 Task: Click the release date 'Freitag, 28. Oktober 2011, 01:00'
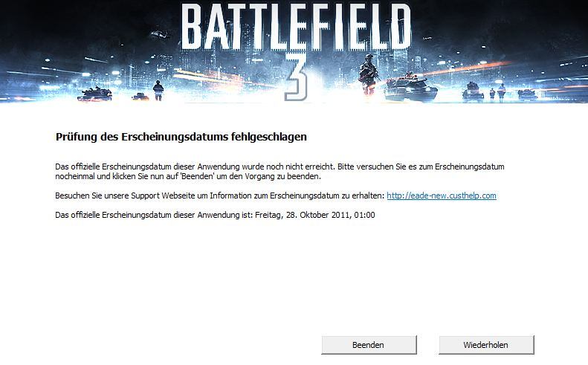pos(315,215)
